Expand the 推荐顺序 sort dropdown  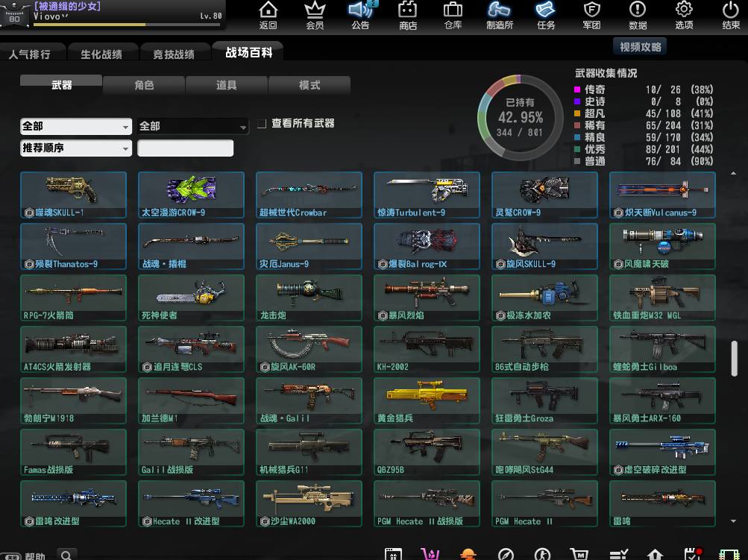[x=76, y=148]
